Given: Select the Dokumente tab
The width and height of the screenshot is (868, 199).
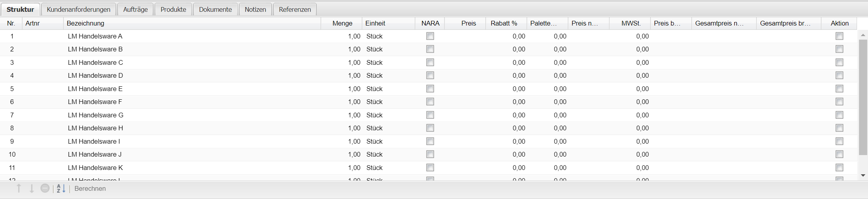Looking at the screenshot, I should click(215, 9).
